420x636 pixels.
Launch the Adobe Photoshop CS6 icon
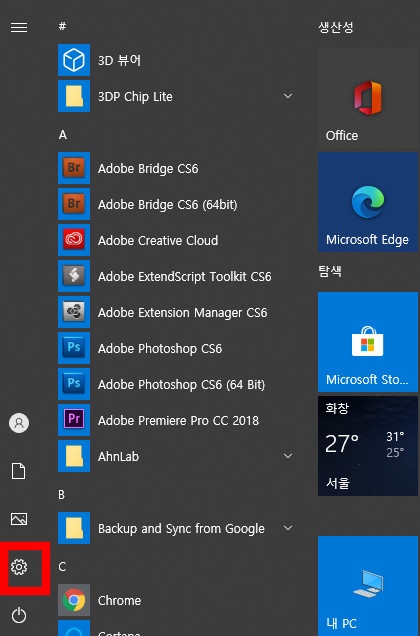point(74,348)
